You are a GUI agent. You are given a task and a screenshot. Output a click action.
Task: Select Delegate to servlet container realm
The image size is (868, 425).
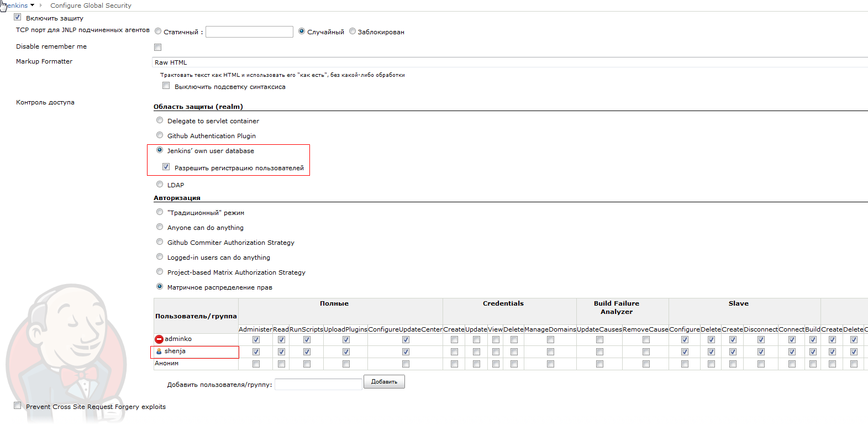pos(160,120)
